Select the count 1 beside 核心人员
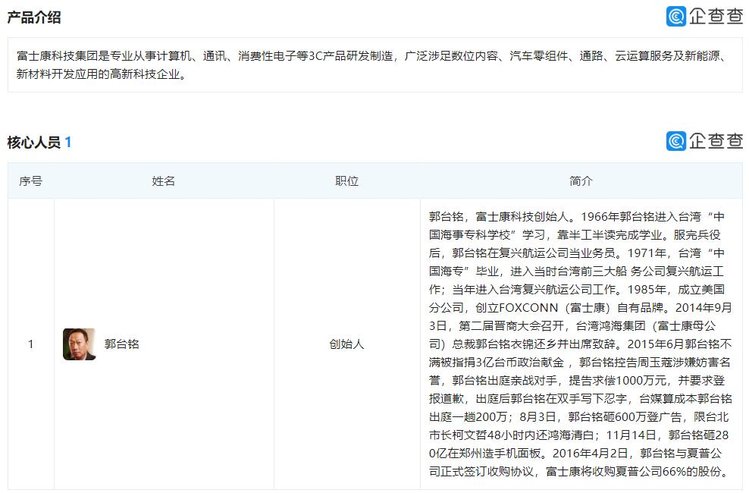This screenshot has height=493, width=749. pos(68,142)
